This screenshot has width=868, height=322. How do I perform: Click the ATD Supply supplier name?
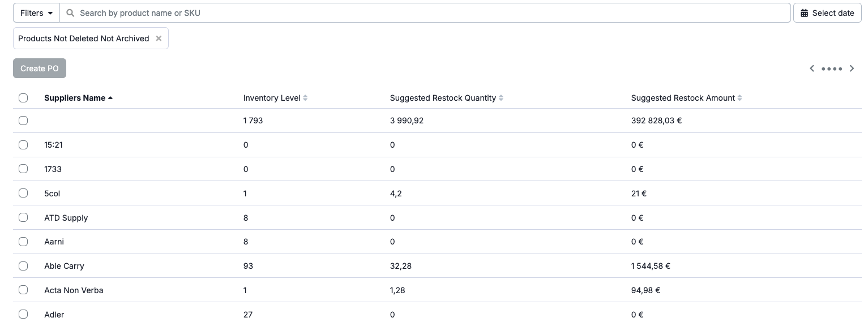tap(66, 218)
